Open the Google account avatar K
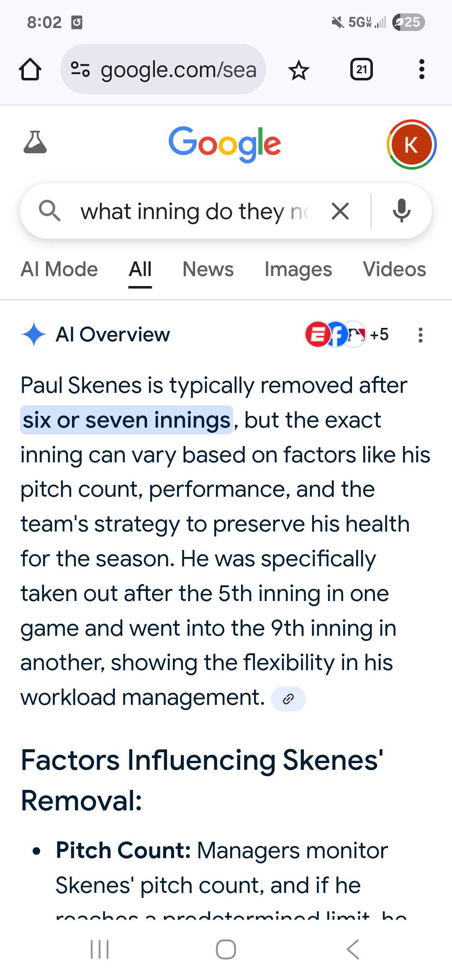The width and height of the screenshot is (452, 980). [x=411, y=144]
